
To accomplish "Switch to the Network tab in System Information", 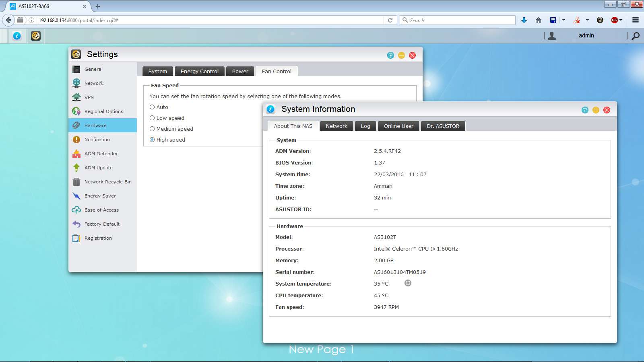I will [336, 126].
